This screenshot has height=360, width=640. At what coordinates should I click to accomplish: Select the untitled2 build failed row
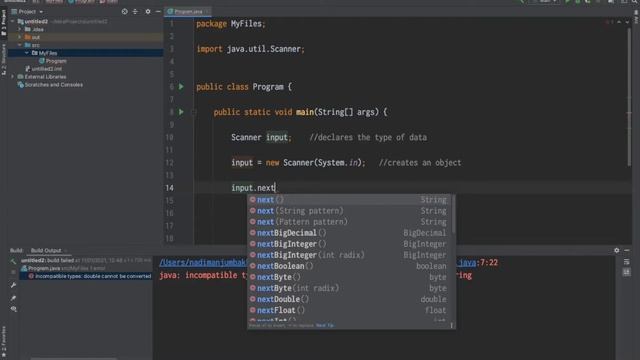click(86, 260)
